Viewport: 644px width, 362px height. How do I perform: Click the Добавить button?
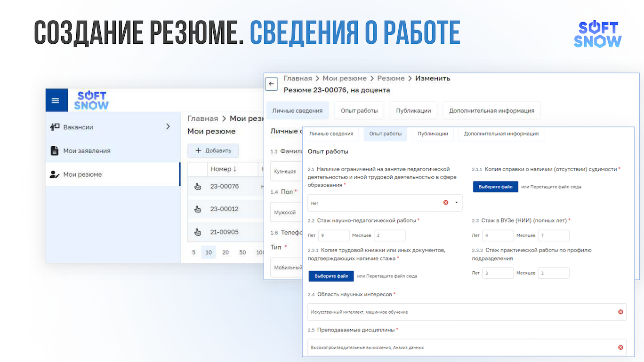click(x=213, y=150)
